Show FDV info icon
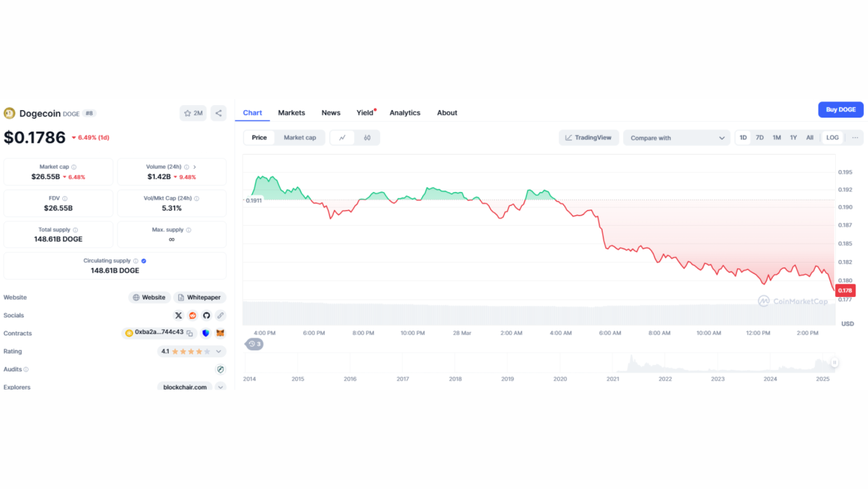 click(65, 199)
